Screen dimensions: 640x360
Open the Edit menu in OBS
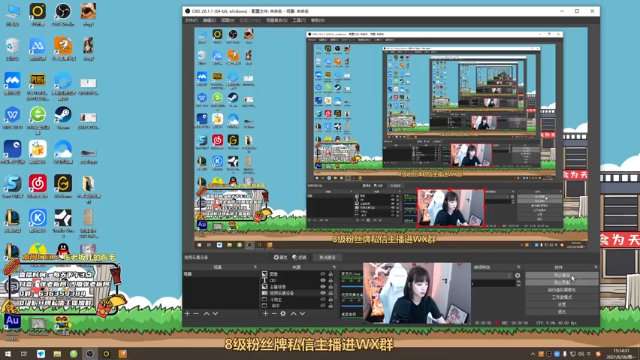click(209, 20)
